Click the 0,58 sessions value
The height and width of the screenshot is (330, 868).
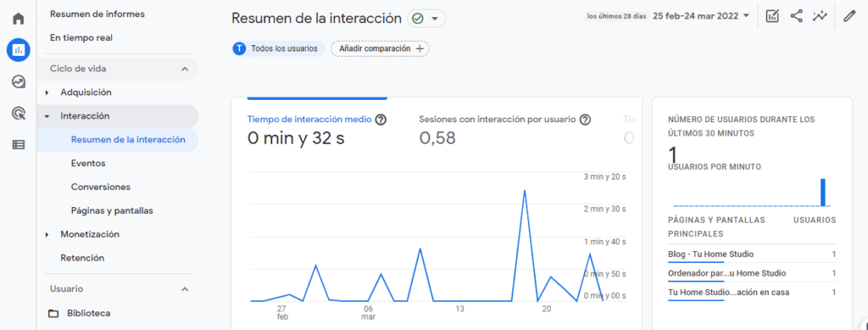437,138
